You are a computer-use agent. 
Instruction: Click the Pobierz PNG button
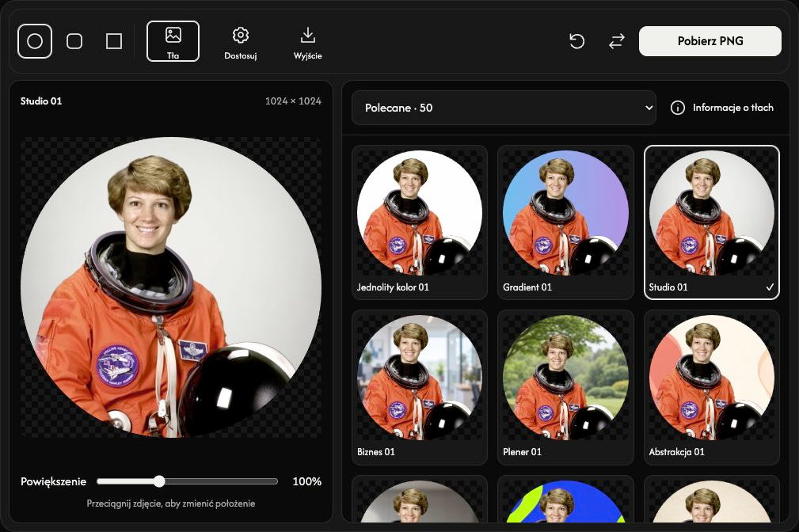(710, 41)
